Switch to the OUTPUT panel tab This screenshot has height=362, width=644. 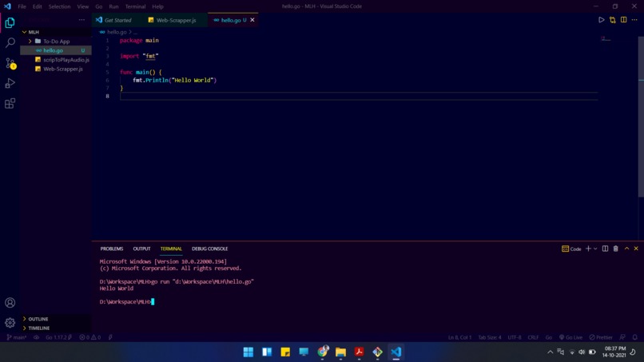141,249
